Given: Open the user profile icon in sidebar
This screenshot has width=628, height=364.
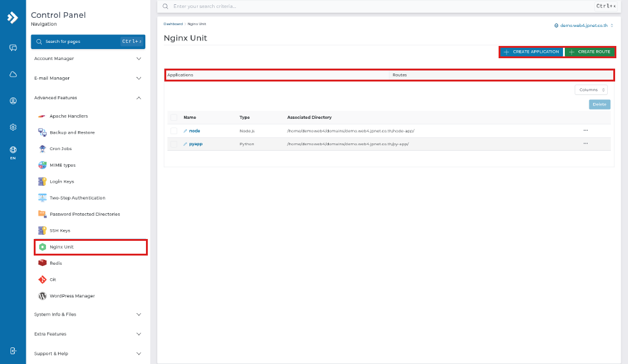Looking at the screenshot, I should (13, 100).
